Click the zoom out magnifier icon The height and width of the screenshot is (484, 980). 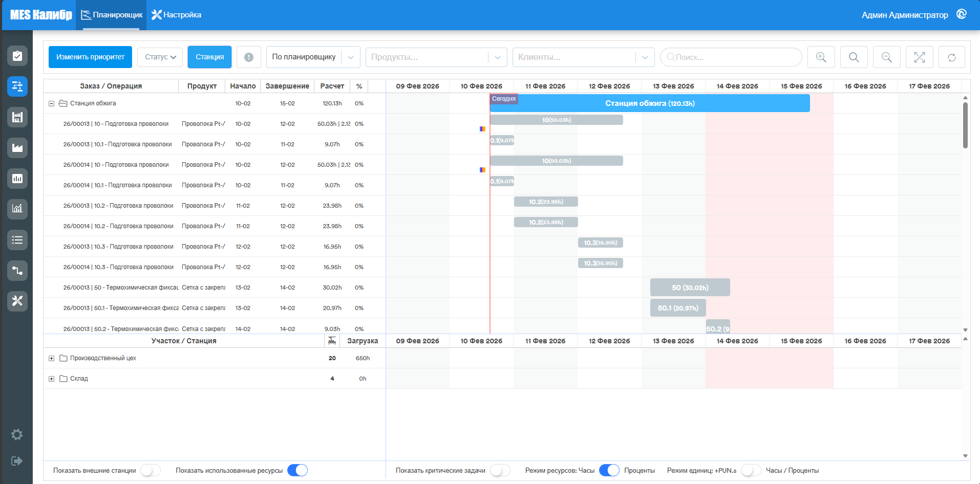coord(886,57)
